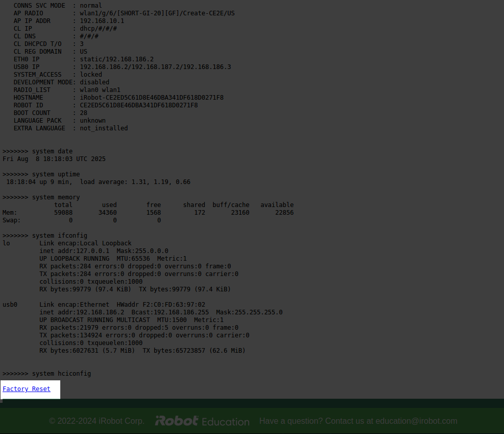Click the 'usb0' interface name
Viewport: 504px width, 434px height.
[x=10, y=305]
